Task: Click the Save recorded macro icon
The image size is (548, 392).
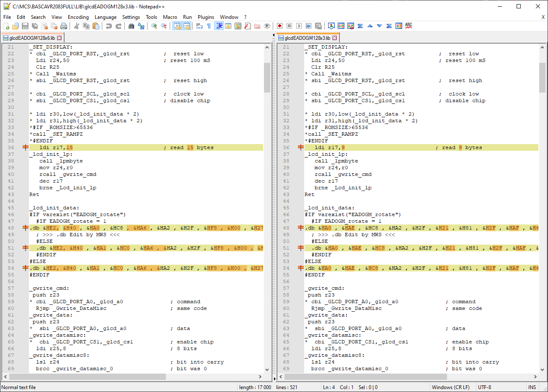Action: click(318, 26)
